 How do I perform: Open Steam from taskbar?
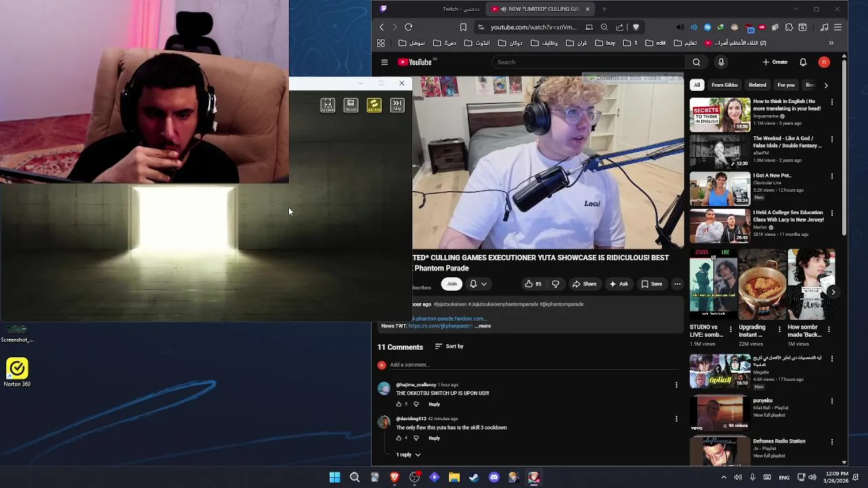[x=474, y=478]
